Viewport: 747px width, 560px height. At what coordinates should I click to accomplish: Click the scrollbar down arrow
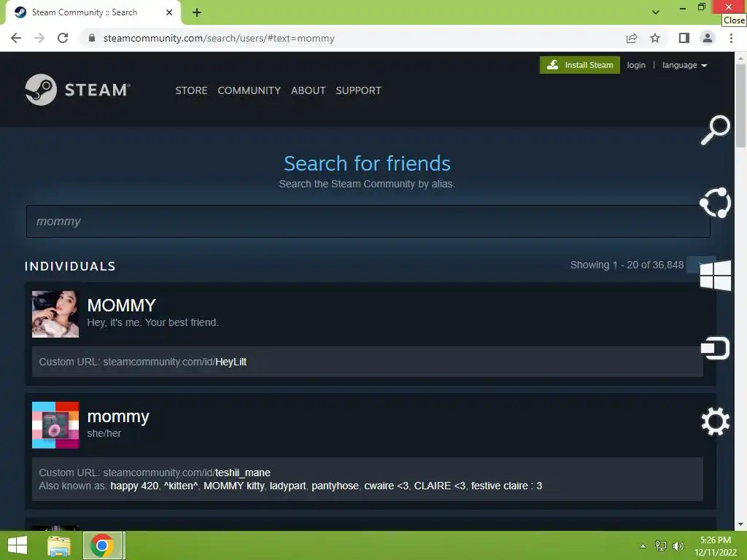pos(740,525)
